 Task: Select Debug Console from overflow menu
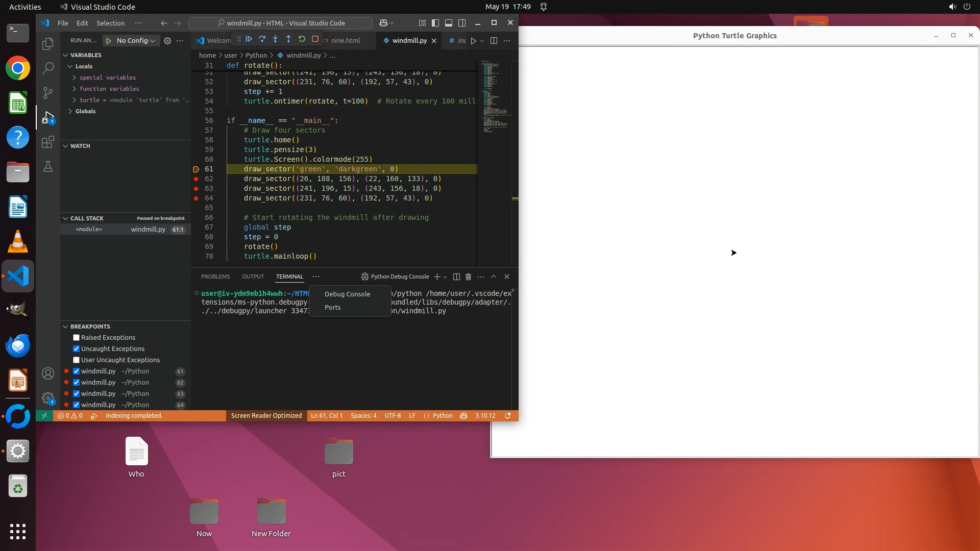click(x=347, y=294)
